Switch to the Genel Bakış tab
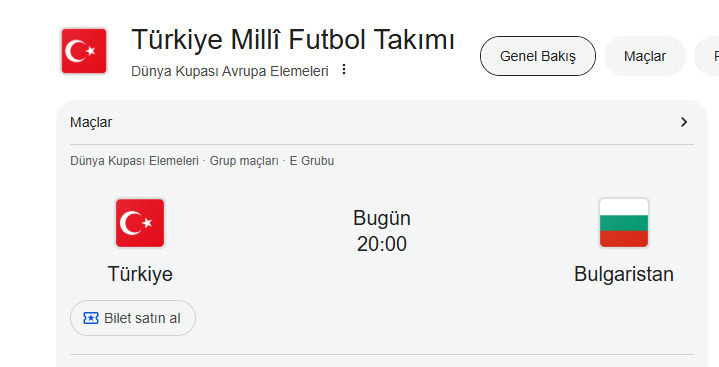 coord(538,56)
